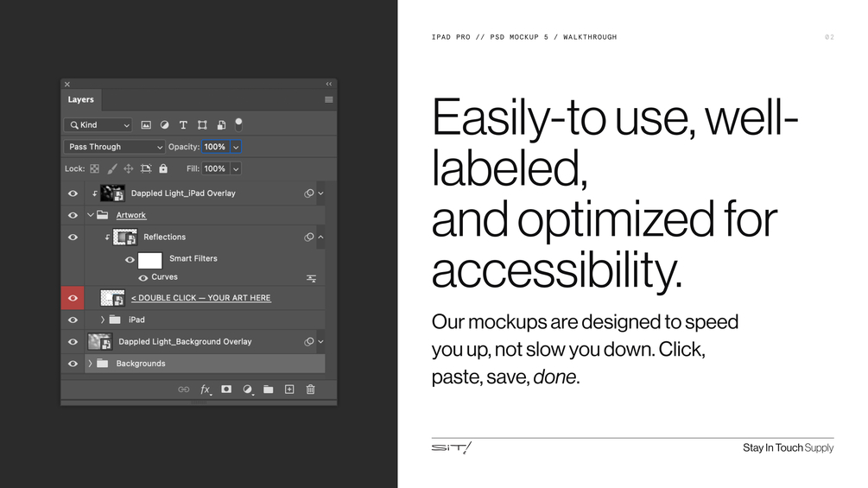
Task: Click the Stay In Touch Supply text
Action: (789, 447)
